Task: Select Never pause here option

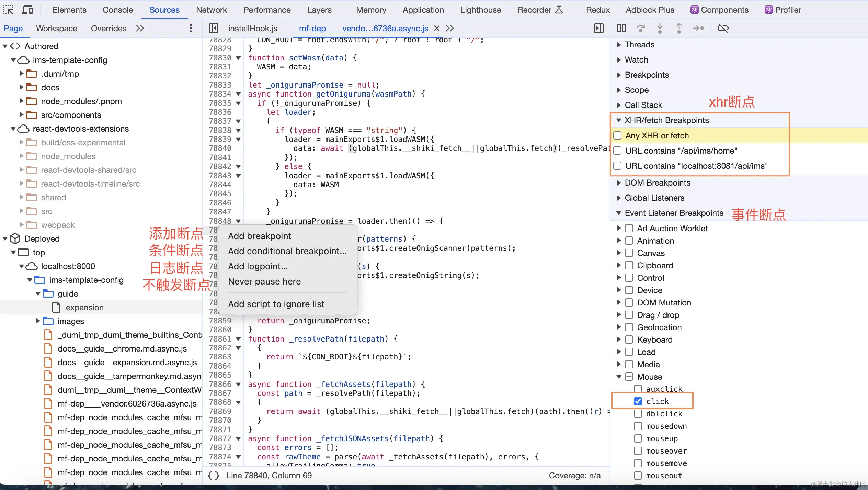Action: tap(264, 281)
